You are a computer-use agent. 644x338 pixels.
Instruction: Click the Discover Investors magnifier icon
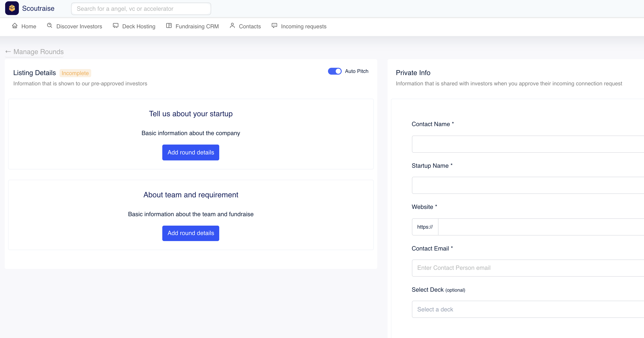click(49, 26)
